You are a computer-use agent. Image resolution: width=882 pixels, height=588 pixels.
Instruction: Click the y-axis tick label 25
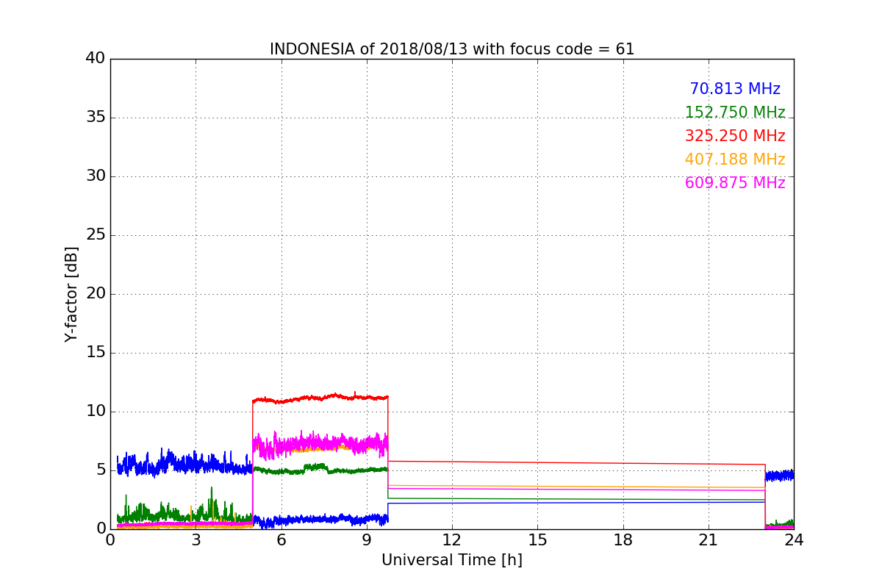tap(95, 234)
